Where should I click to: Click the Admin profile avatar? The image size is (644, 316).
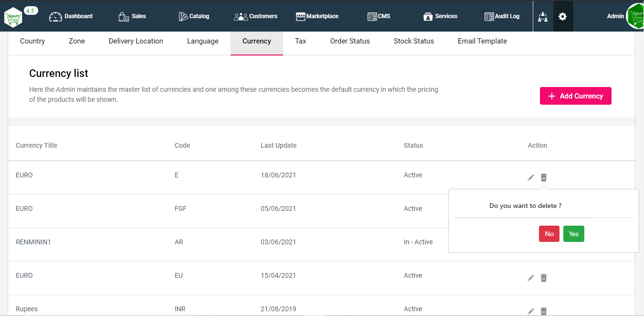[x=635, y=16]
